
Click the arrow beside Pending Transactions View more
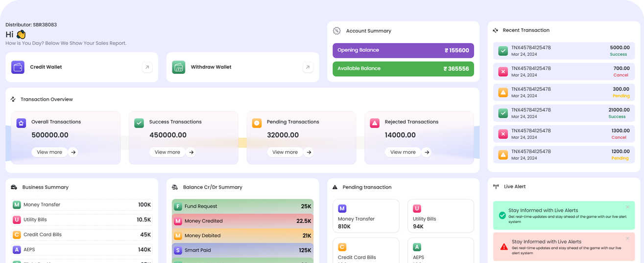point(309,153)
